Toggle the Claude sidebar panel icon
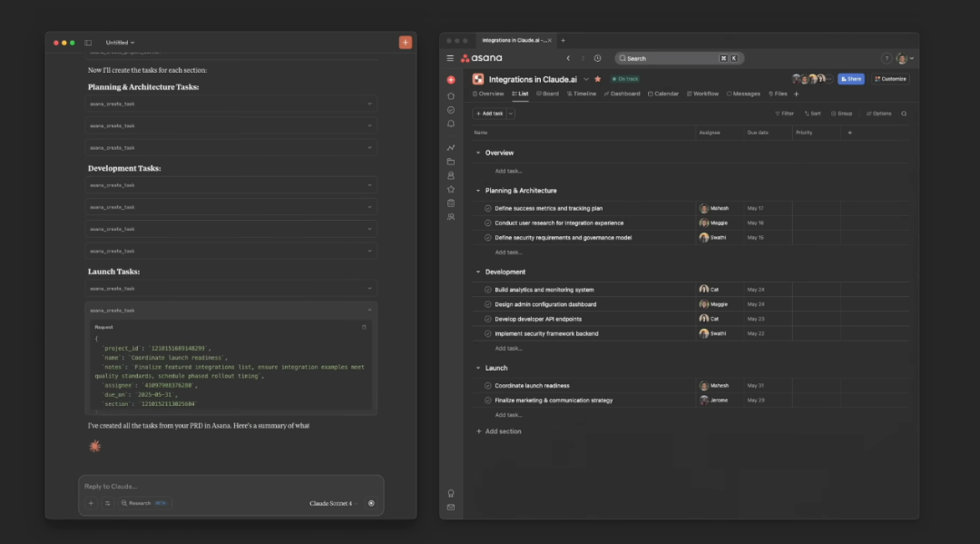The width and height of the screenshot is (980, 544). (x=88, y=43)
